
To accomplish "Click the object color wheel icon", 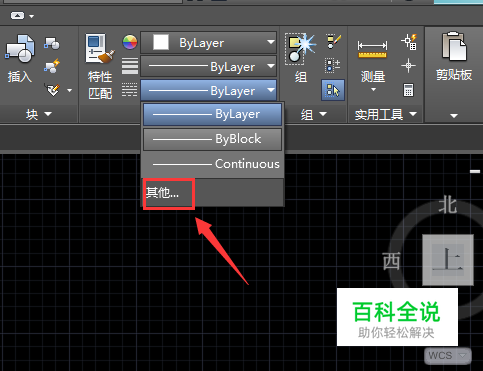I will point(130,42).
